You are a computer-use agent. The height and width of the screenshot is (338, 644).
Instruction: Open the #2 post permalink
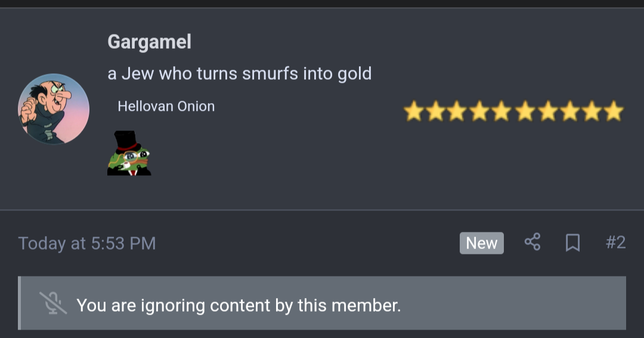[615, 243]
